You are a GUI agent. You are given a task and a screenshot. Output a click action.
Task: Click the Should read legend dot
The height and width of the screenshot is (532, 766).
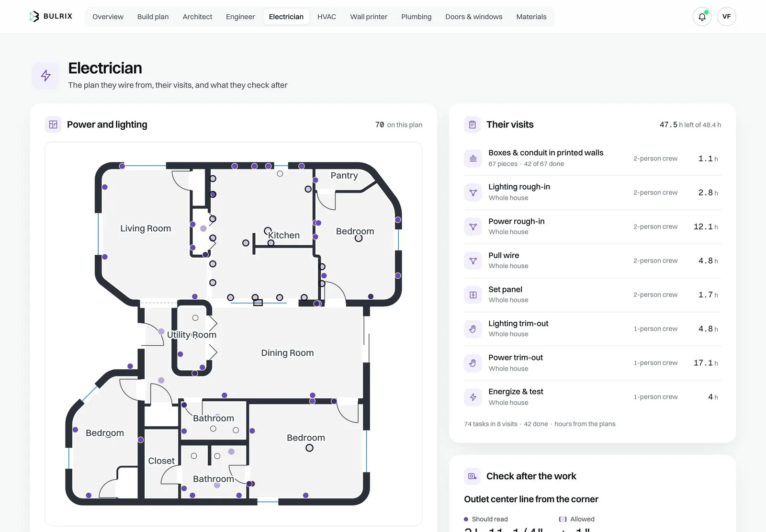coord(466,519)
